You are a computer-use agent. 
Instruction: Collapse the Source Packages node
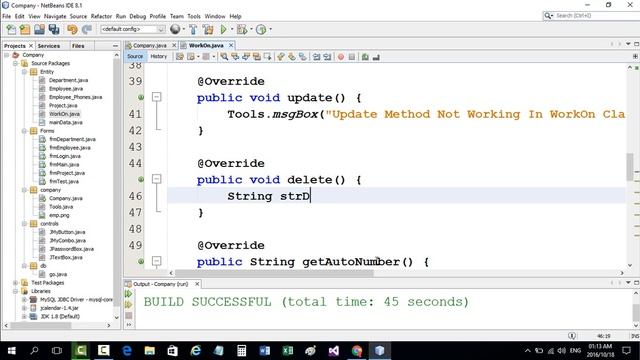[16, 63]
